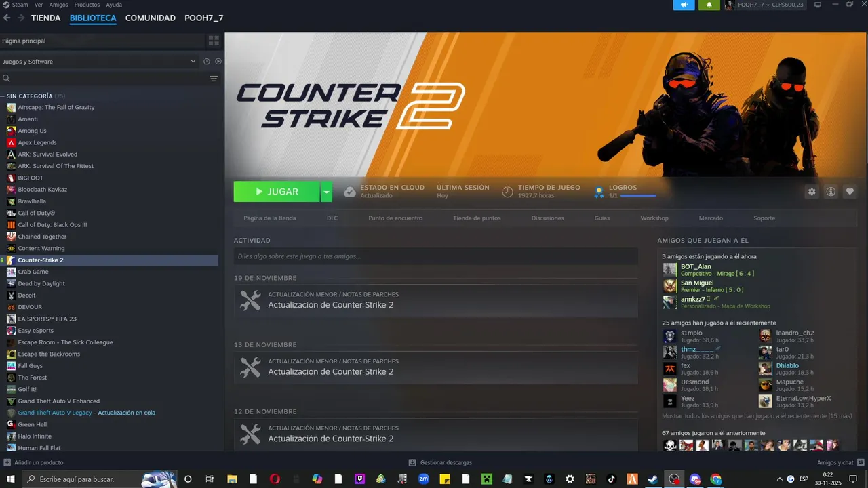Image resolution: width=868 pixels, height=488 pixels.
Task: Open the Amigos menu
Action: [x=58, y=5]
